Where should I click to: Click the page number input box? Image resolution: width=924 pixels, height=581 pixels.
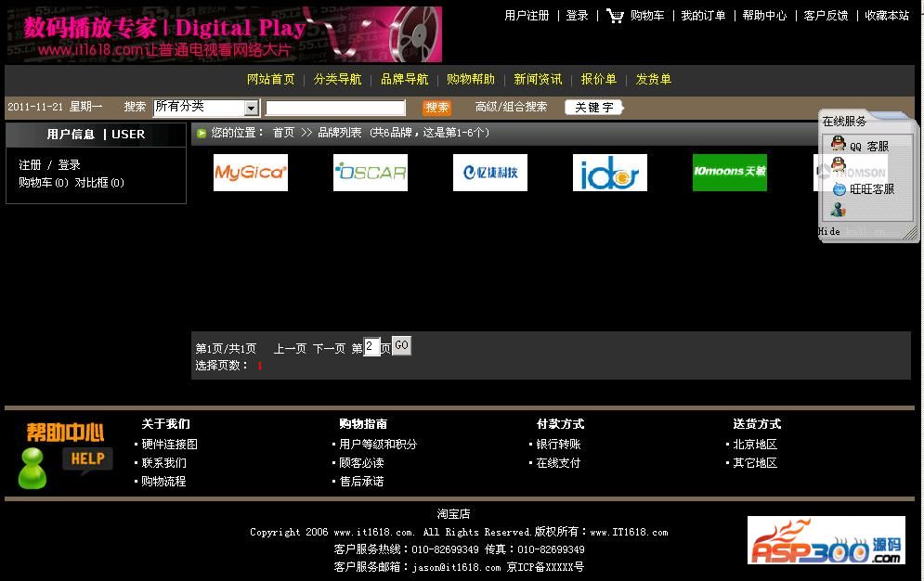371,347
